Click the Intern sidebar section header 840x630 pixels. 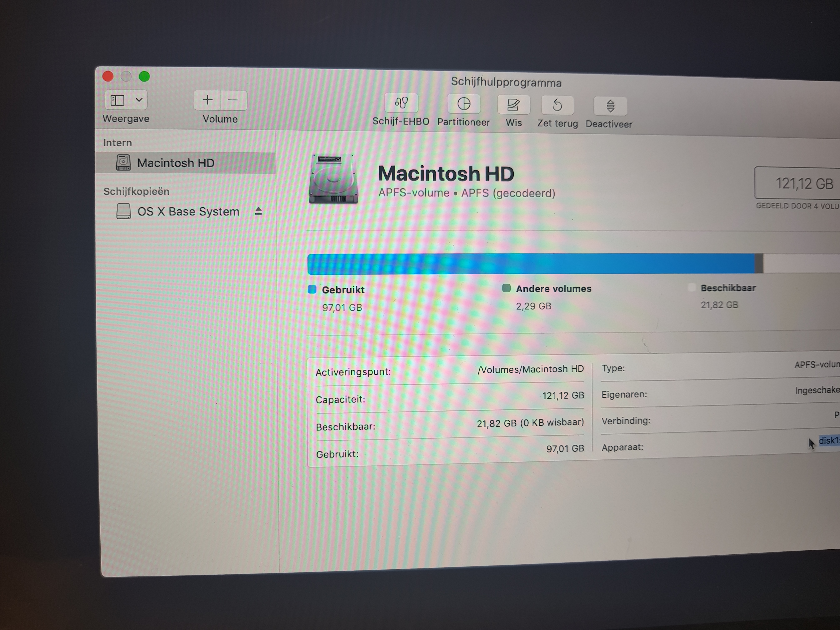pyautogui.click(x=118, y=143)
